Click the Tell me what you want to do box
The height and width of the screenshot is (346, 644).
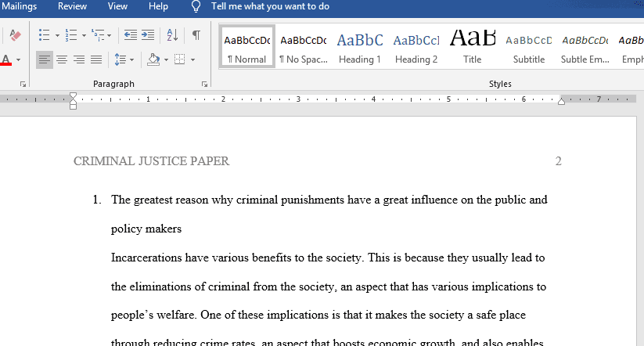[x=270, y=6]
